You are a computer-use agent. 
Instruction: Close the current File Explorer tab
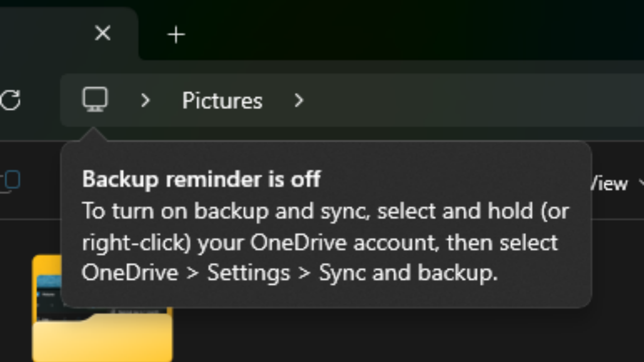(103, 34)
